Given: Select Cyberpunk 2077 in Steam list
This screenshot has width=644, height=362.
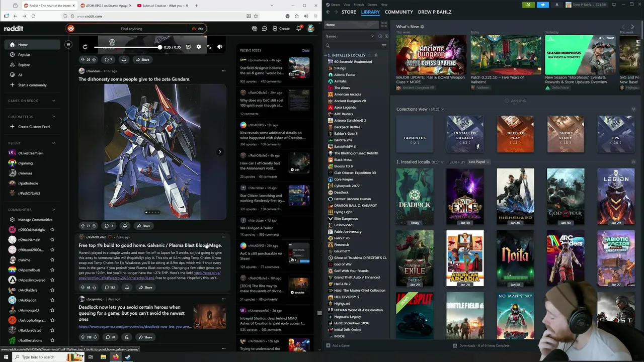Looking at the screenshot, I should [x=347, y=186].
